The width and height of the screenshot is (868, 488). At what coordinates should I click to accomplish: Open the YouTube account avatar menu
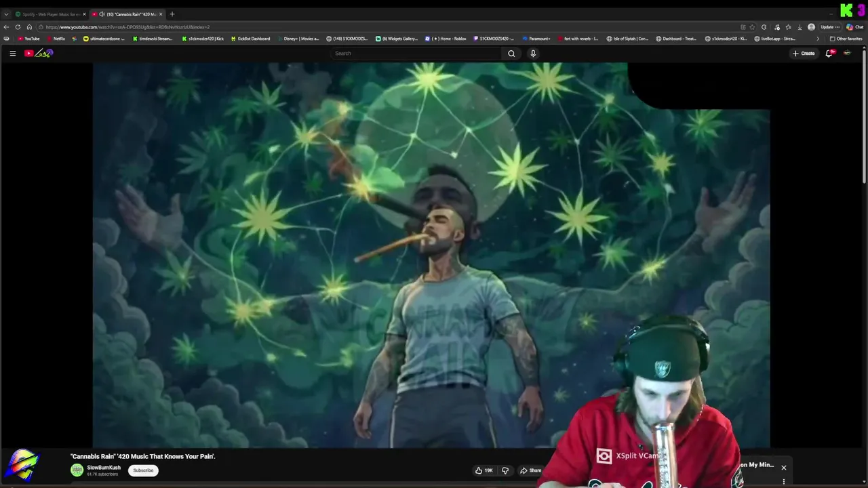(847, 53)
